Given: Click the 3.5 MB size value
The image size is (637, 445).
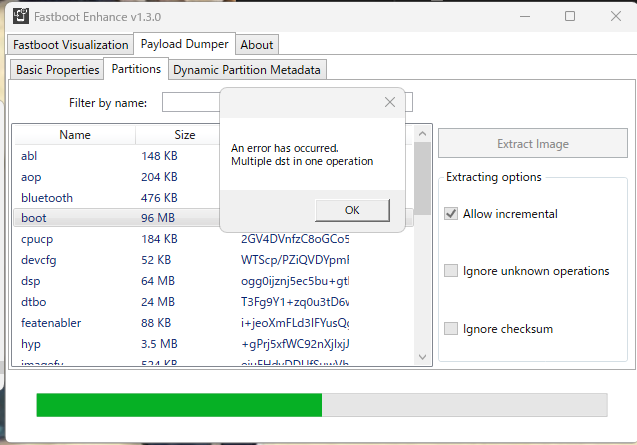Looking at the screenshot, I should click(x=159, y=344).
